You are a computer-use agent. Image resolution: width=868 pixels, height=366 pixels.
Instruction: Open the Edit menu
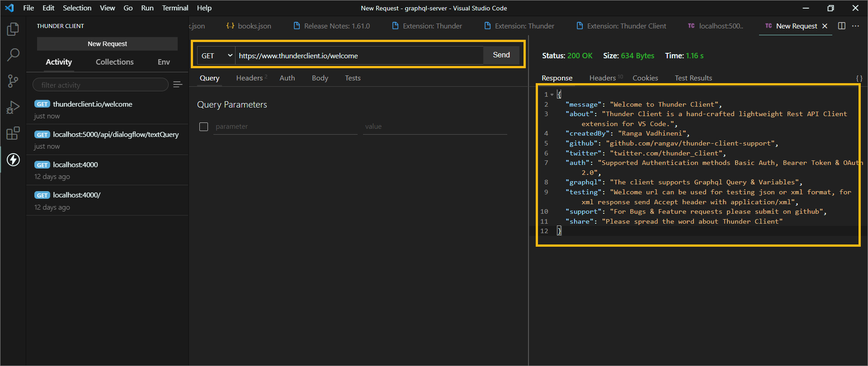click(x=48, y=8)
